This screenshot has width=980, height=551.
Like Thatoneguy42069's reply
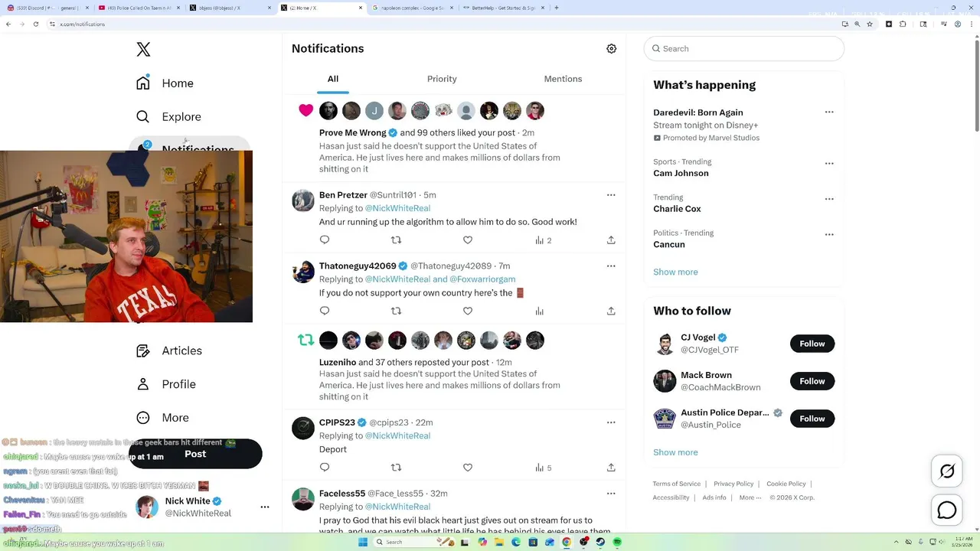[468, 311]
